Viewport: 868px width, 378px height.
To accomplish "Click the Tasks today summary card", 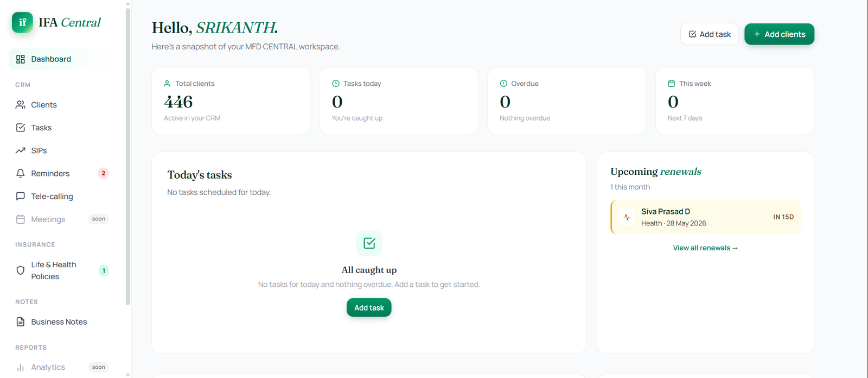I will [399, 101].
